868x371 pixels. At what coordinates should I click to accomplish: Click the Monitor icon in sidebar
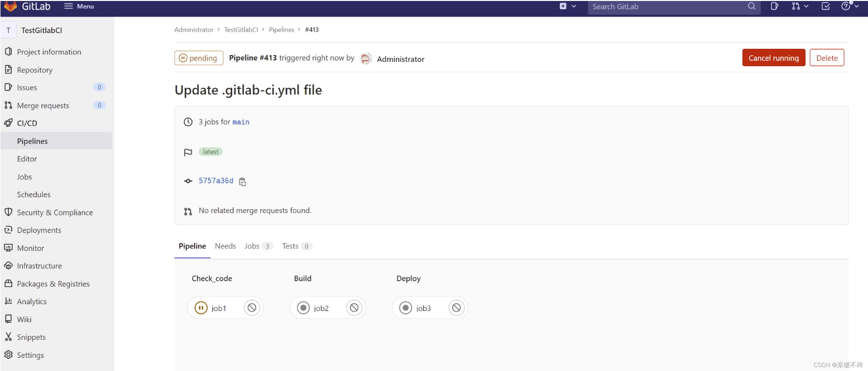8,247
